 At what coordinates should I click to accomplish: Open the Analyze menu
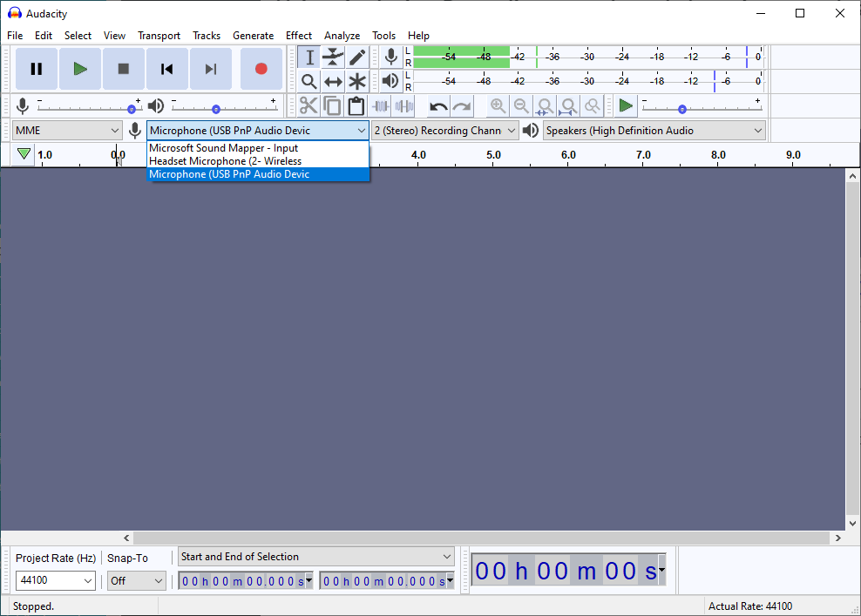[342, 36]
